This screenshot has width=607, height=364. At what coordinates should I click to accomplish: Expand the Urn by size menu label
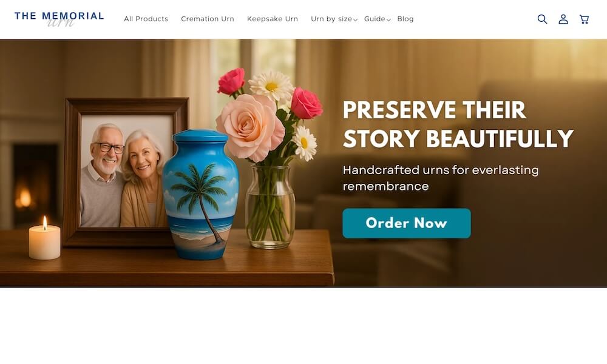click(331, 19)
